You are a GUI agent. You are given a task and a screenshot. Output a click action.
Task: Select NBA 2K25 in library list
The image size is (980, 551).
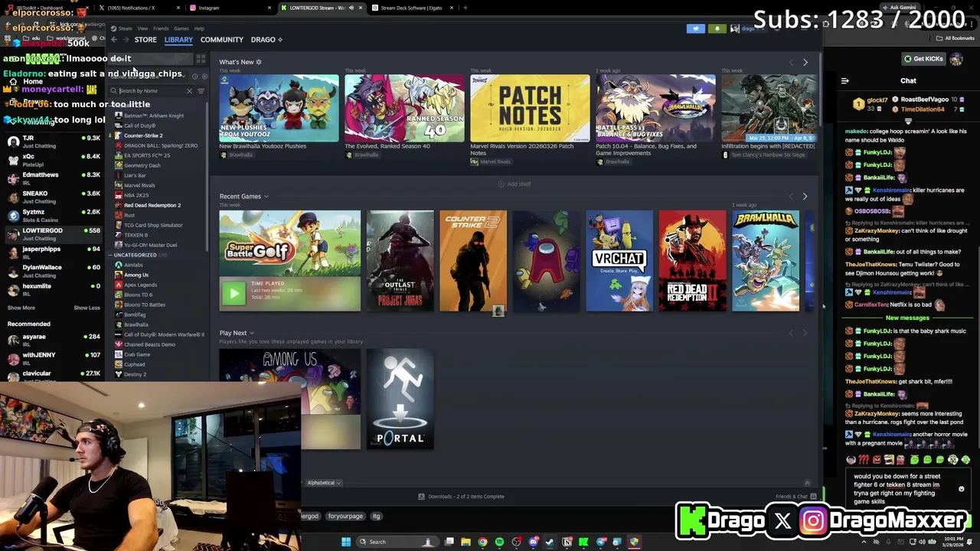(136, 195)
